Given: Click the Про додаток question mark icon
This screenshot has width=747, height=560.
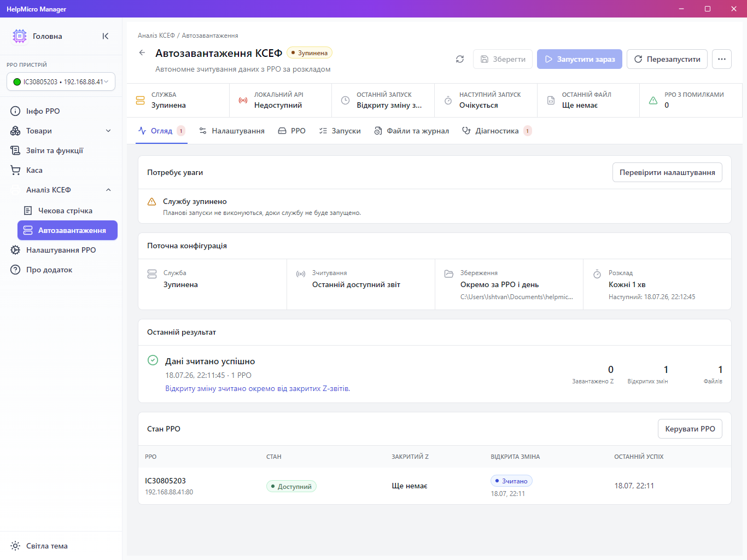Looking at the screenshot, I should click(x=15, y=270).
